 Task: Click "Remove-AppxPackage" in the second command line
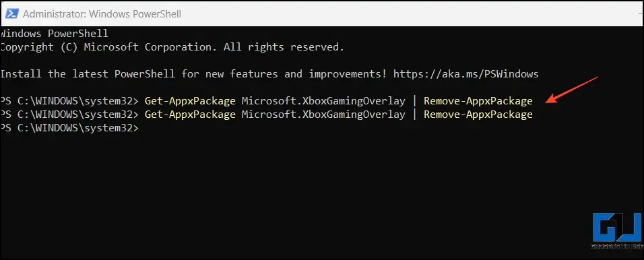[x=478, y=115]
